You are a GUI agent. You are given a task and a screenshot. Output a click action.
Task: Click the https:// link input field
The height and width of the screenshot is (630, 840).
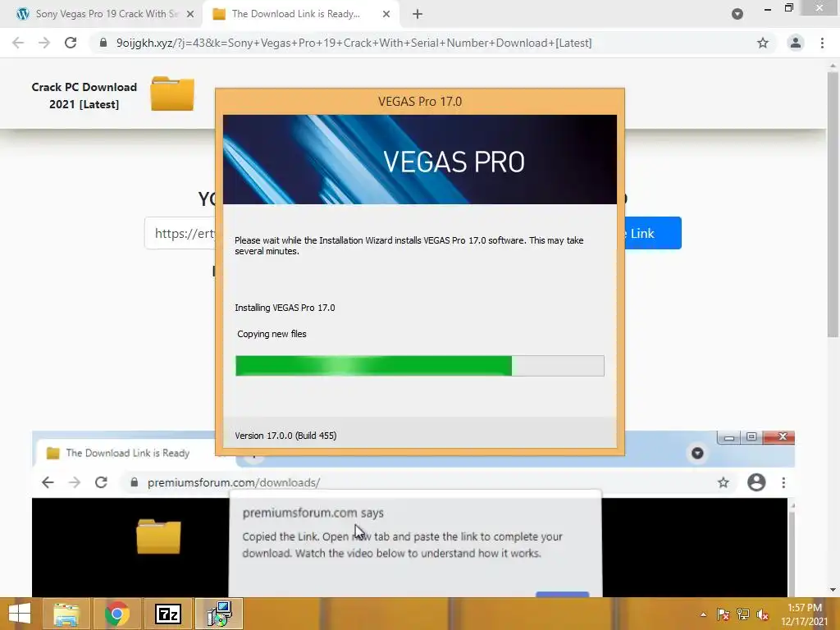click(x=180, y=233)
